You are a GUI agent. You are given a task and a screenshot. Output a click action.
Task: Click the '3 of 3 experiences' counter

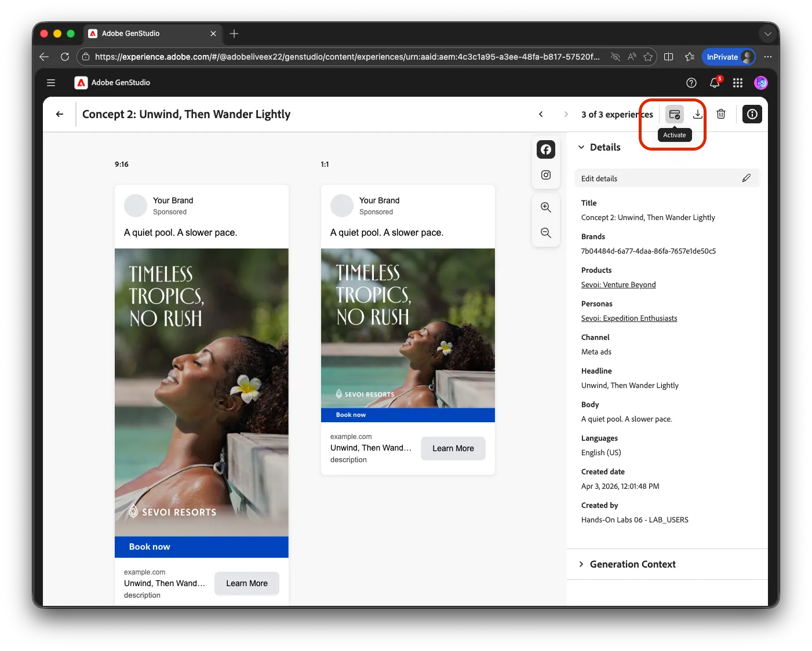pos(617,114)
